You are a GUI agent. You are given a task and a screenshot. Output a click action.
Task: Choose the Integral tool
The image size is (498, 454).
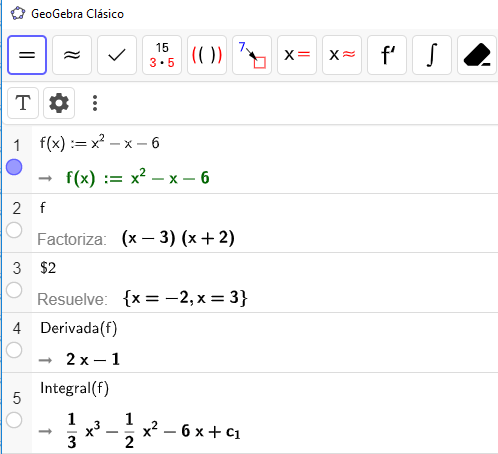coord(432,55)
